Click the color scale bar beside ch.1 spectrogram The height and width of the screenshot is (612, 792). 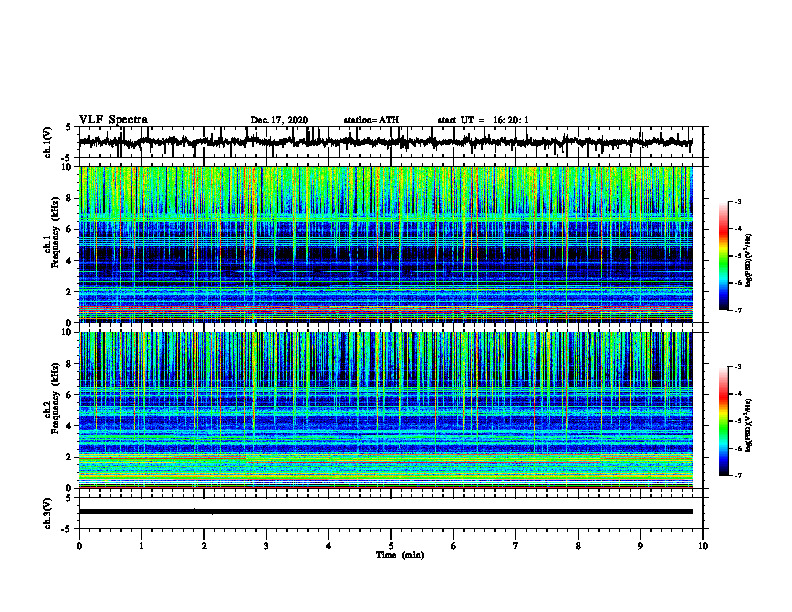click(x=724, y=256)
